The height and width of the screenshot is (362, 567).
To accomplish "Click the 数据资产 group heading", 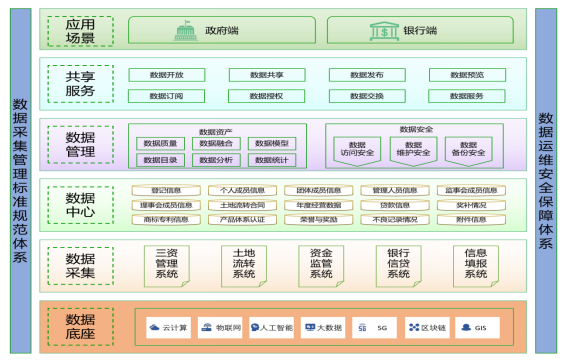I will click(216, 132).
